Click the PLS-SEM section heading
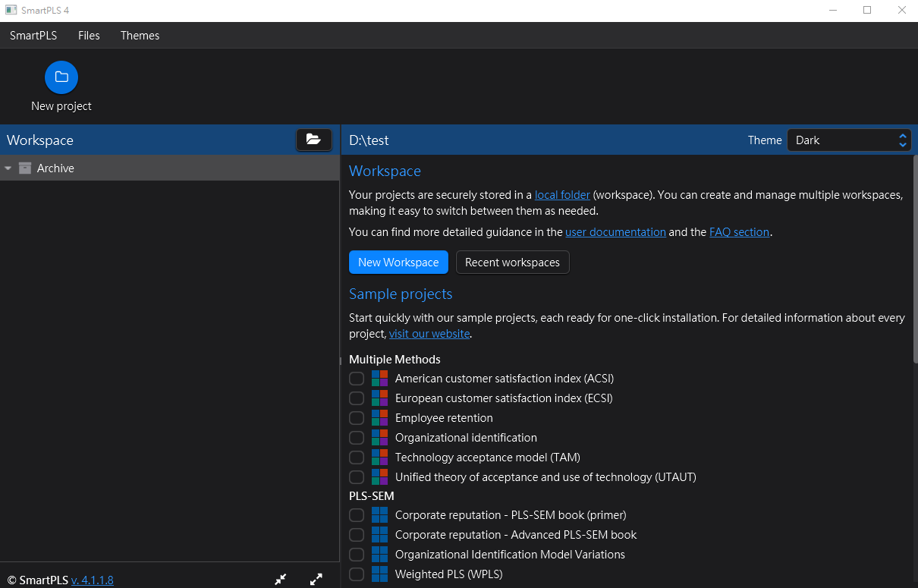Image resolution: width=918 pixels, height=588 pixels. coord(372,496)
